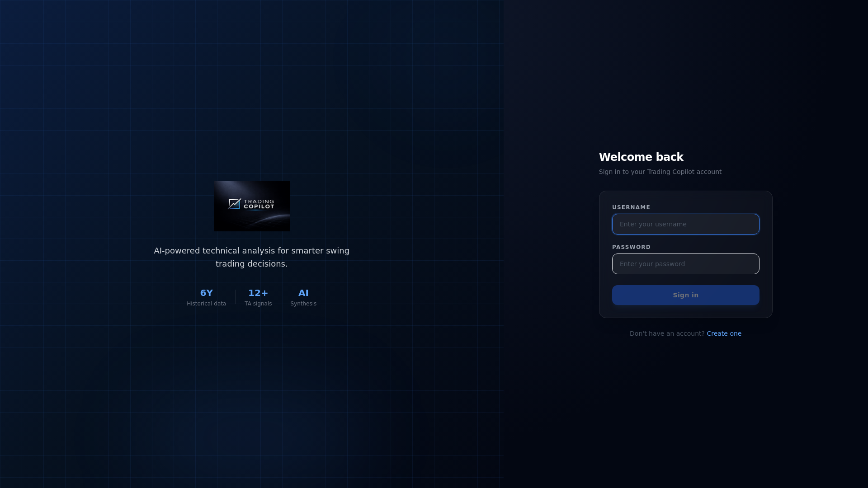The image size is (868, 488).
Task: Focus the username input field
Action: pos(685,224)
